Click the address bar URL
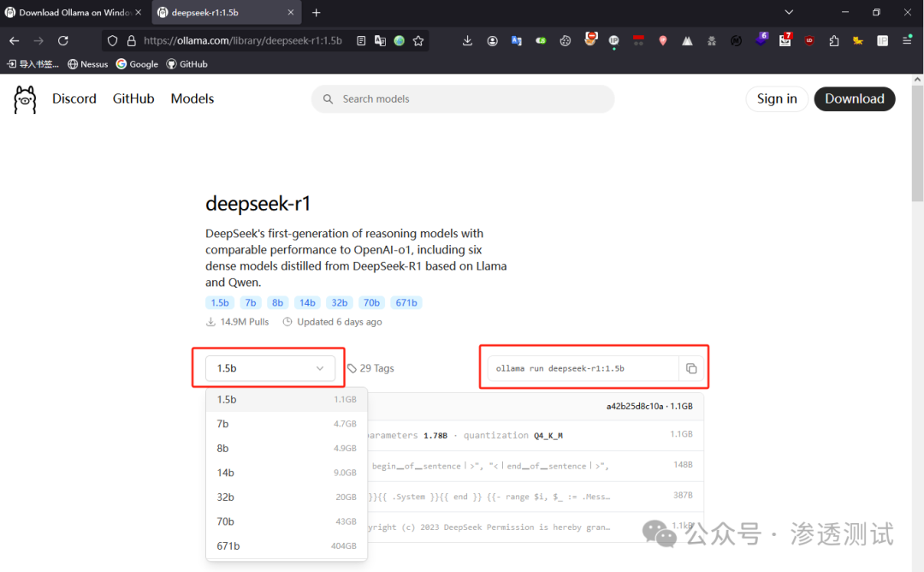 click(x=243, y=41)
